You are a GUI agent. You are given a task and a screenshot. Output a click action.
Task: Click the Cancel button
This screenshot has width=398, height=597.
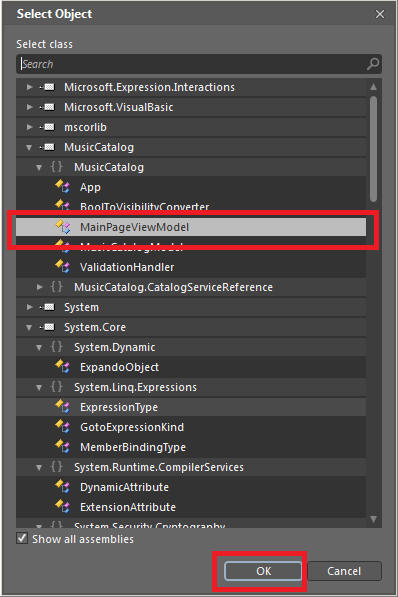[x=344, y=571]
